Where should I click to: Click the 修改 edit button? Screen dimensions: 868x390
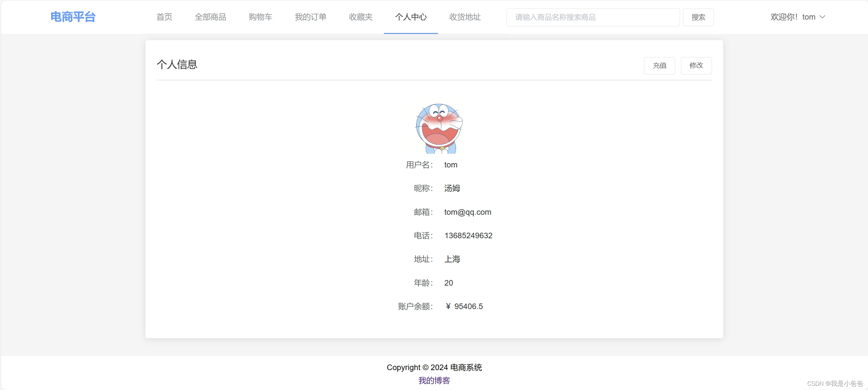click(696, 65)
